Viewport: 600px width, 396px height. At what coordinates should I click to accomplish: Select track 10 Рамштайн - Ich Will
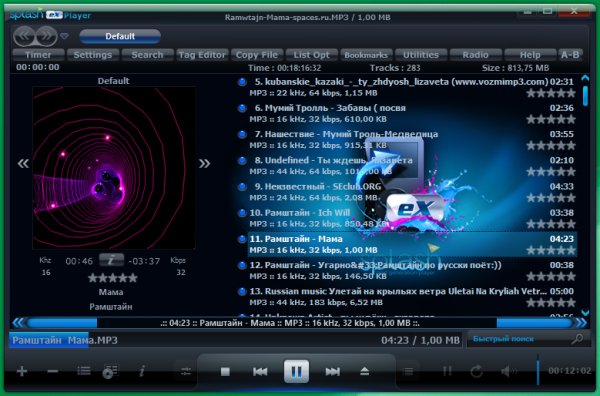[412, 218]
